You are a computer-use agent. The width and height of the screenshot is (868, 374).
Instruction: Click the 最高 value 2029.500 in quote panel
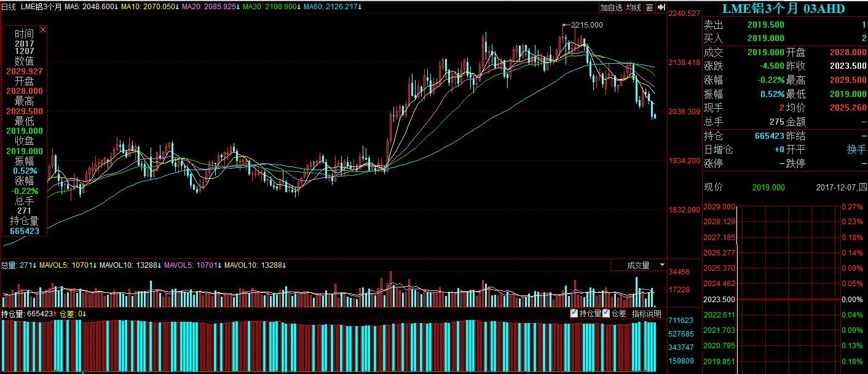[x=847, y=80]
